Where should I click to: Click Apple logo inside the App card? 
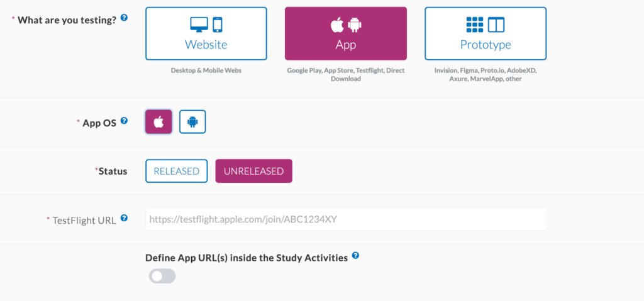click(x=337, y=25)
